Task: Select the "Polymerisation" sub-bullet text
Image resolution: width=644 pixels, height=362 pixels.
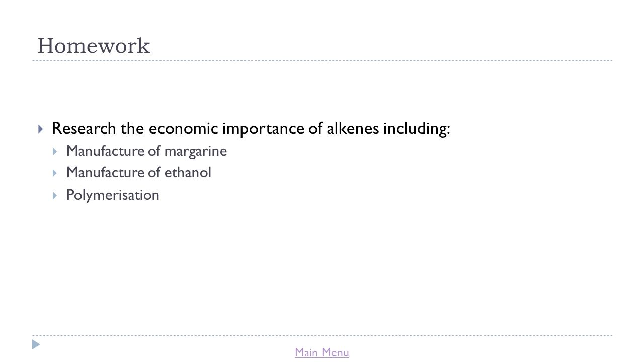Action: click(113, 195)
